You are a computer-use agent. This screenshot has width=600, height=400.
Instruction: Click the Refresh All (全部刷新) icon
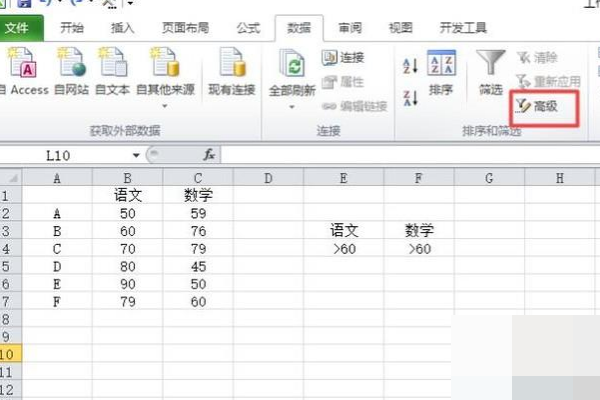[292, 64]
